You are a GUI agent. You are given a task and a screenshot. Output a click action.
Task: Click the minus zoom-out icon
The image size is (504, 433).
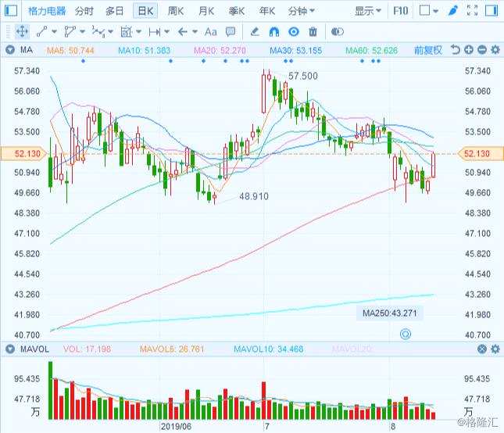(482, 50)
